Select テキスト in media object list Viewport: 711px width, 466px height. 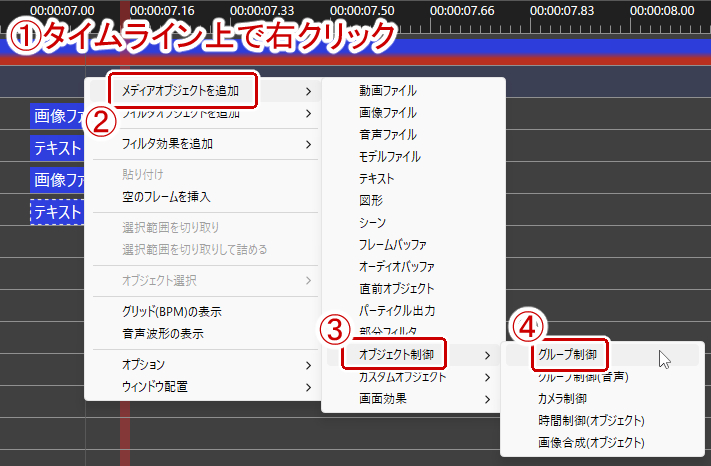pyautogui.click(x=377, y=179)
